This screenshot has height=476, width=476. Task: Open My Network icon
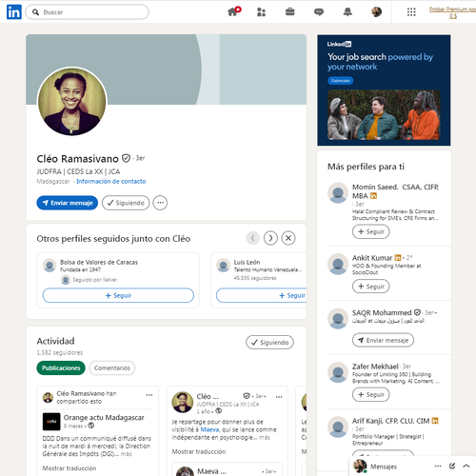[261, 12]
